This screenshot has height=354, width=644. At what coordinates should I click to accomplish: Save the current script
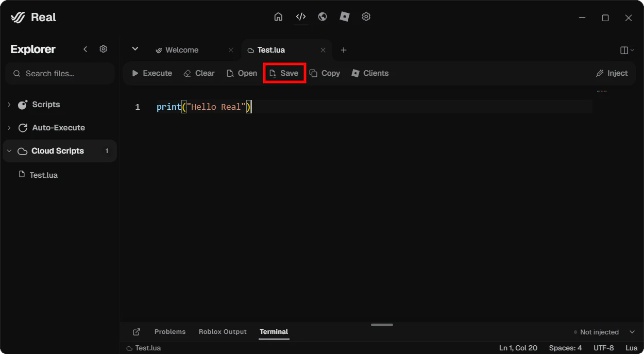[x=284, y=73]
